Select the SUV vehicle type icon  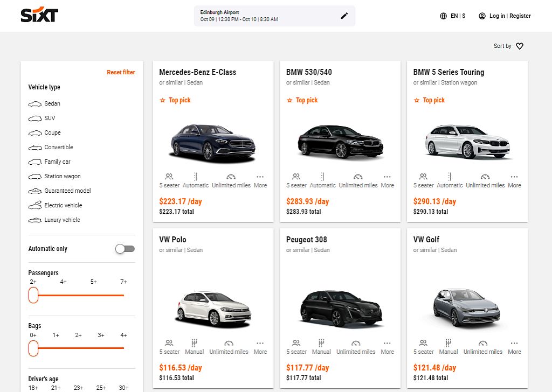tap(36, 118)
